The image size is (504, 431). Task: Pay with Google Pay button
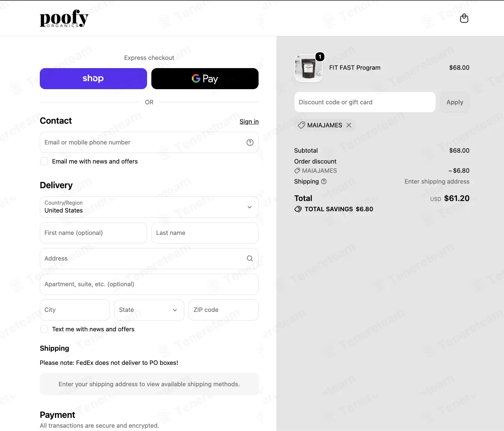point(205,79)
